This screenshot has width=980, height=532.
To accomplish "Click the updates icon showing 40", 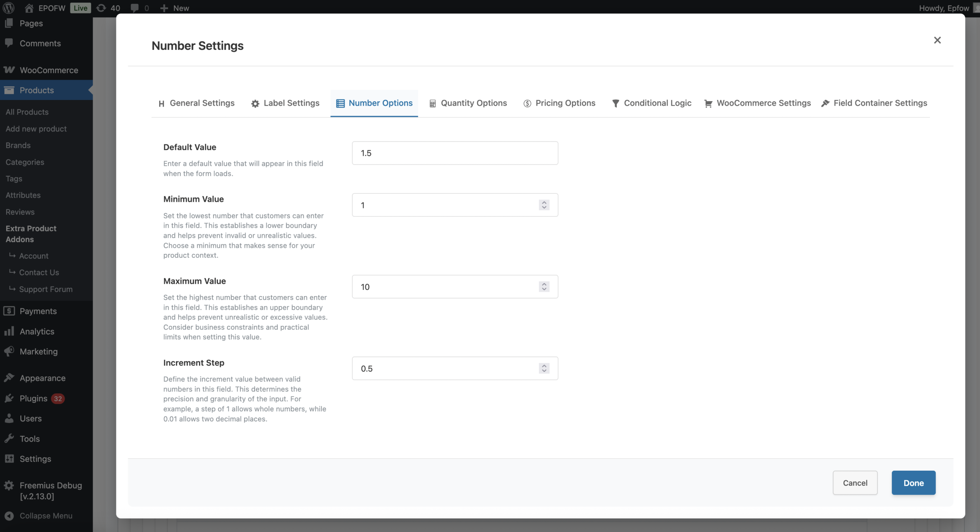I will [101, 8].
